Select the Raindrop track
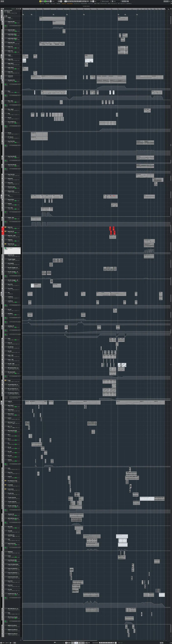This screenshot has height=644, width=172. pos(10,203)
